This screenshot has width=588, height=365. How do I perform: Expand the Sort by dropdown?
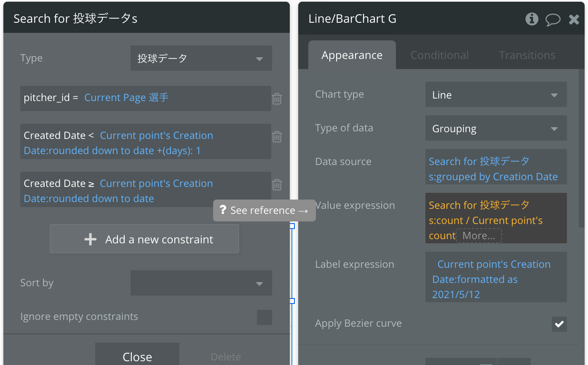[201, 283]
